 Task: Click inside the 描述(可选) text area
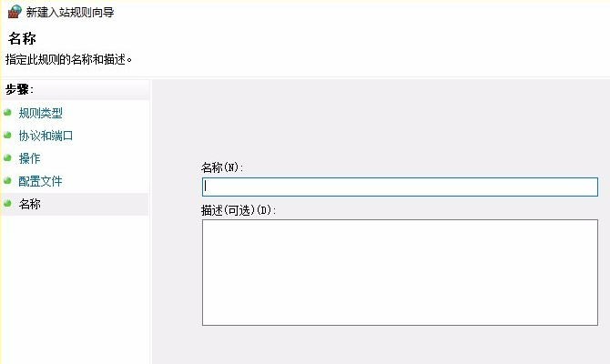pyautogui.click(x=400, y=272)
